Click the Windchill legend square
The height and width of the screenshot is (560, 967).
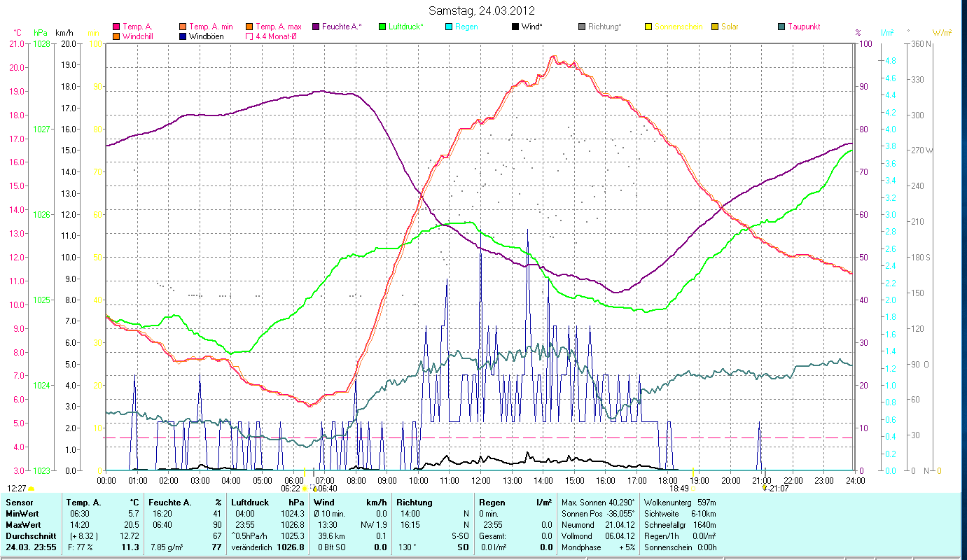pyautogui.click(x=116, y=36)
